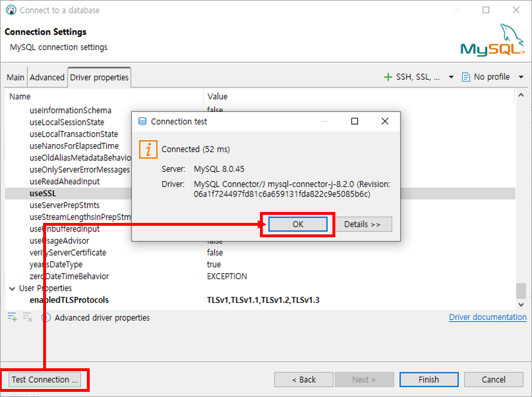Click the verifyServerCertificate false value
The width and height of the screenshot is (532, 397).
215,253
